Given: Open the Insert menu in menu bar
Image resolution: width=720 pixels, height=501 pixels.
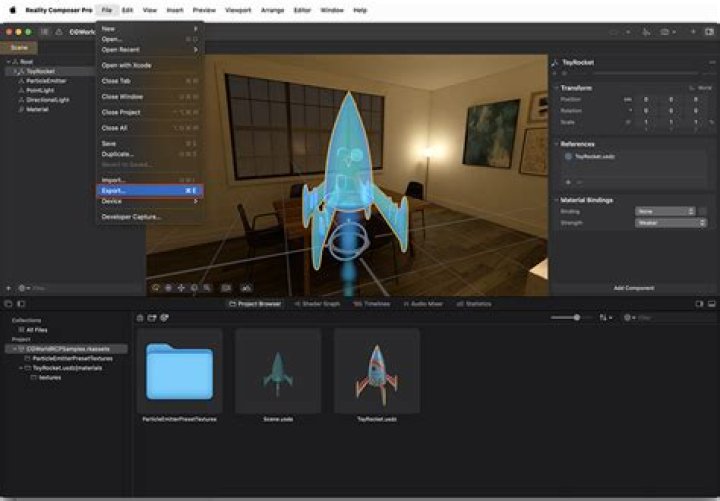Looking at the screenshot, I should [174, 10].
